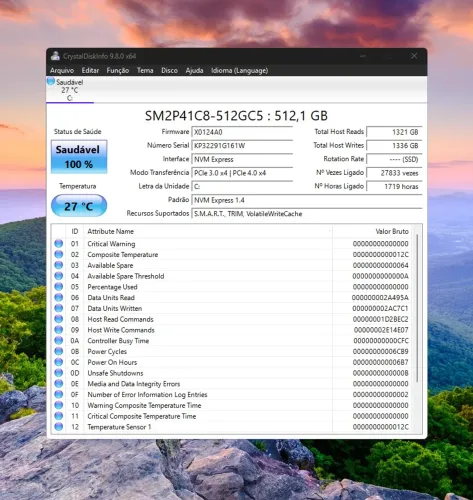
Task: Open the Ajuda menu
Action: [x=194, y=70]
